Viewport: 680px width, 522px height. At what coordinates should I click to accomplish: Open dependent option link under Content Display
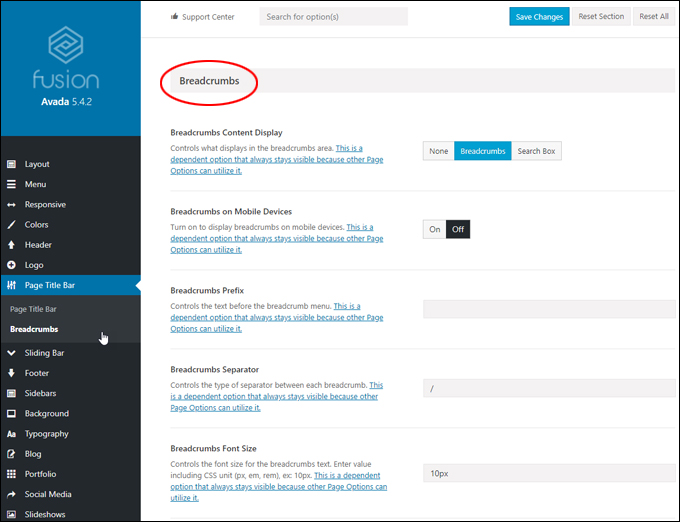(x=277, y=160)
